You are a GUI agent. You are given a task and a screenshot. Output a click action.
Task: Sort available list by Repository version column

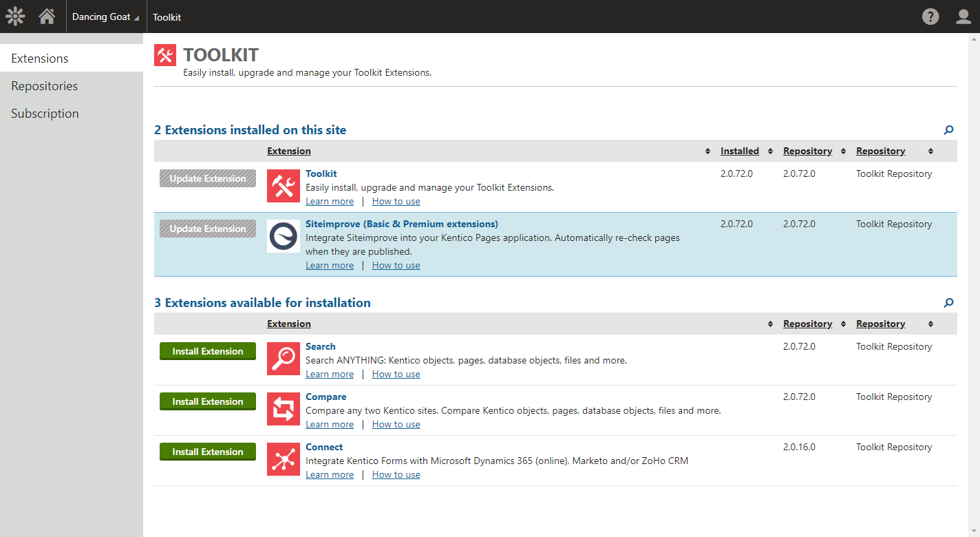pyautogui.click(x=808, y=324)
